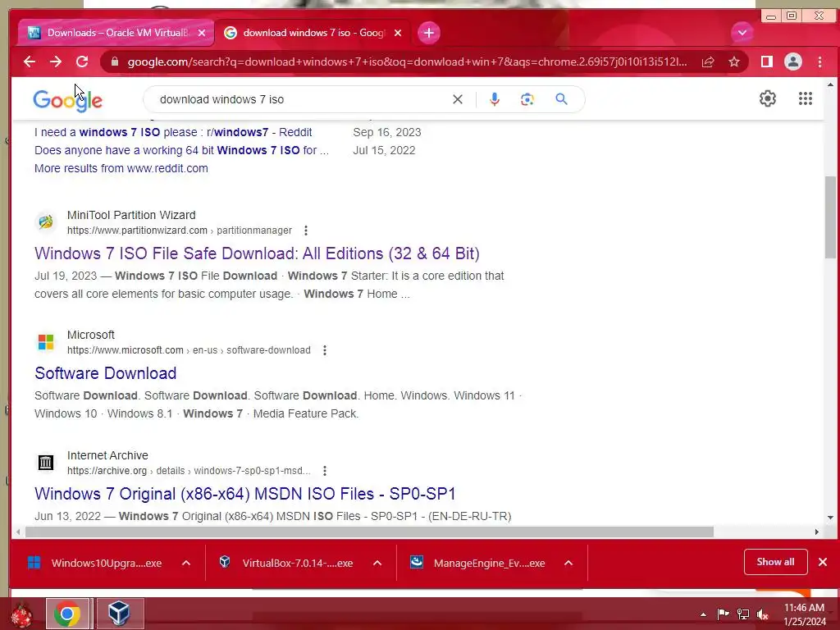Viewport: 840px width, 630px height.
Task: Click Show all downloads button
Action: click(x=775, y=562)
